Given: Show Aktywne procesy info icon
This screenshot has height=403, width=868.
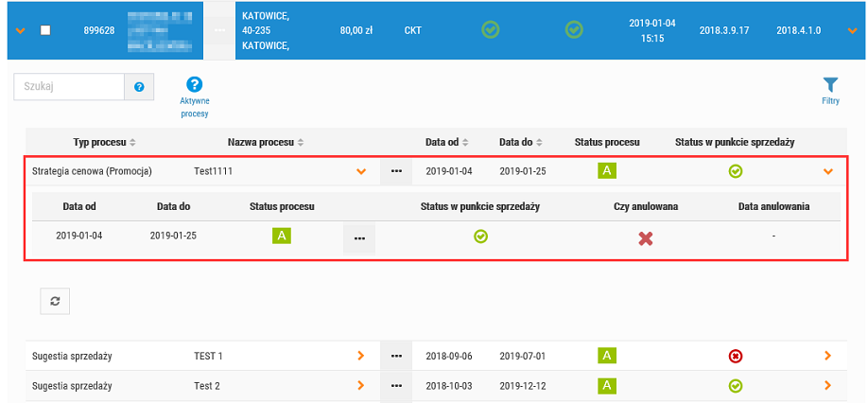Looking at the screenshot, I should point(194,84).
